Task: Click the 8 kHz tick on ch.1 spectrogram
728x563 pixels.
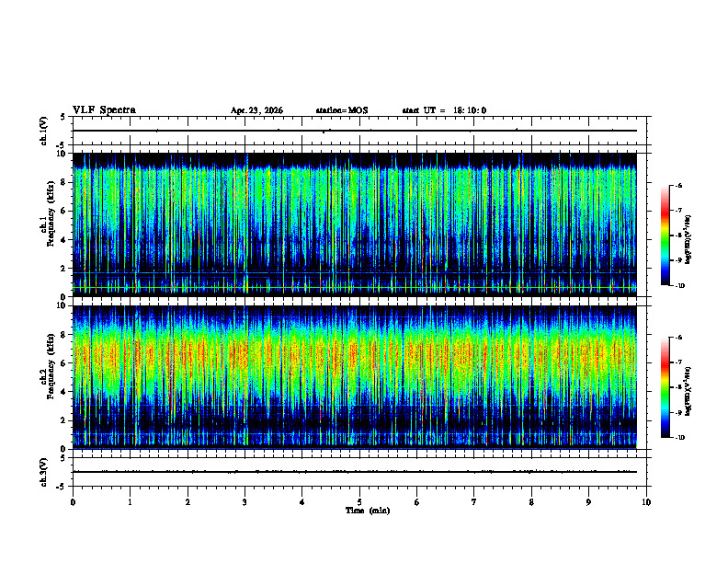Action: pyautogui.click(x=64, y=182)
